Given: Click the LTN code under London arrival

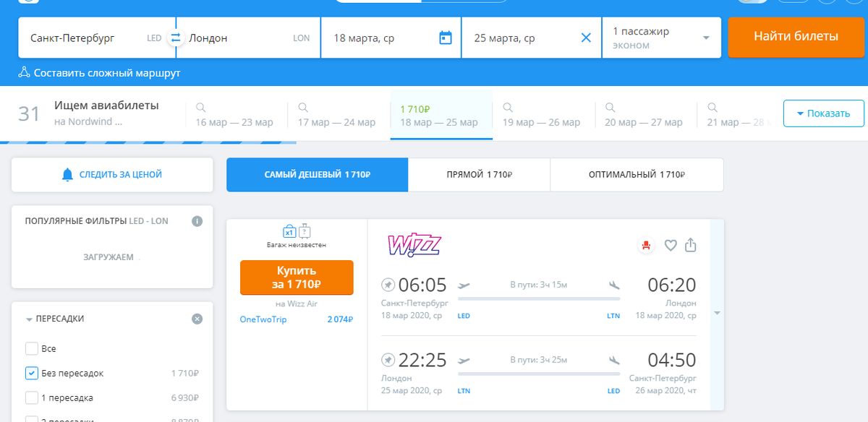Looking at the screenshot, I should point(613,316).
